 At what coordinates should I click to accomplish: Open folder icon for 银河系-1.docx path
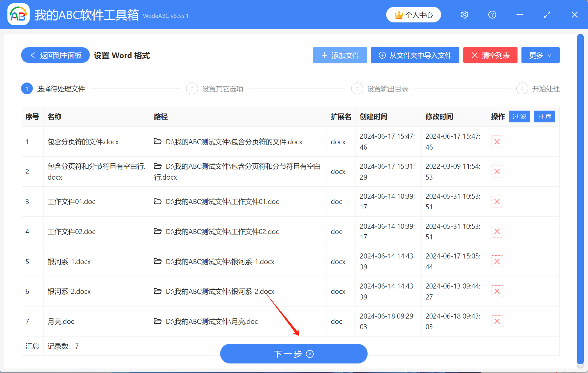(158, 262)
